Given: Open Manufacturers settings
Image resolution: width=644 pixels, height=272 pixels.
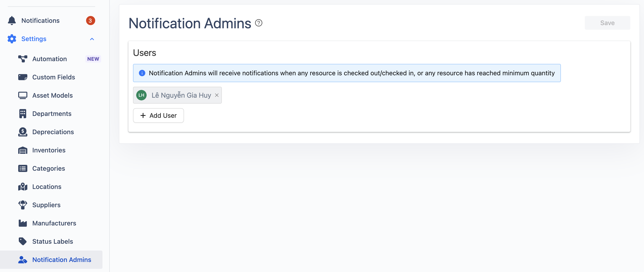Looking at the screenshot, I should (x=54, y=223).
